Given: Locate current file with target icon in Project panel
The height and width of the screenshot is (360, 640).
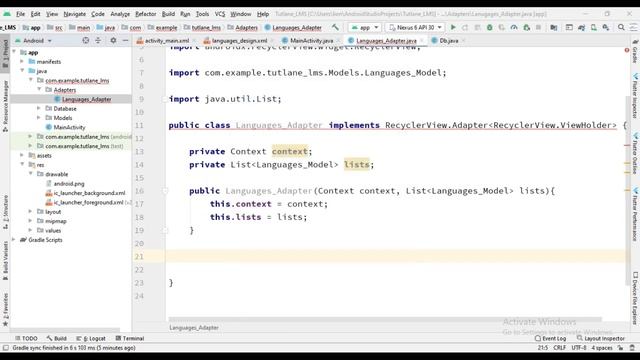Looking at the screenshot, I should 85,40.
